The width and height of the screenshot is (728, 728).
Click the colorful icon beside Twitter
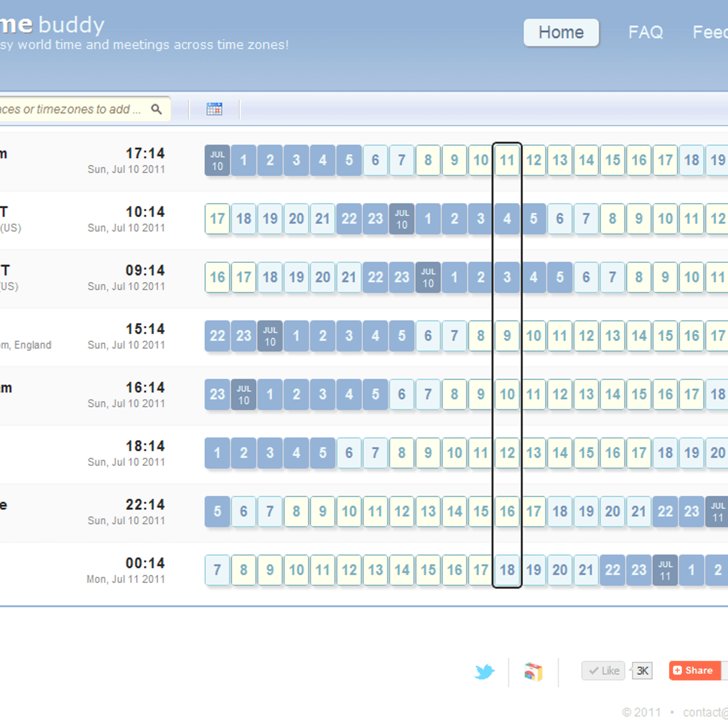click(x=533, y=672)
